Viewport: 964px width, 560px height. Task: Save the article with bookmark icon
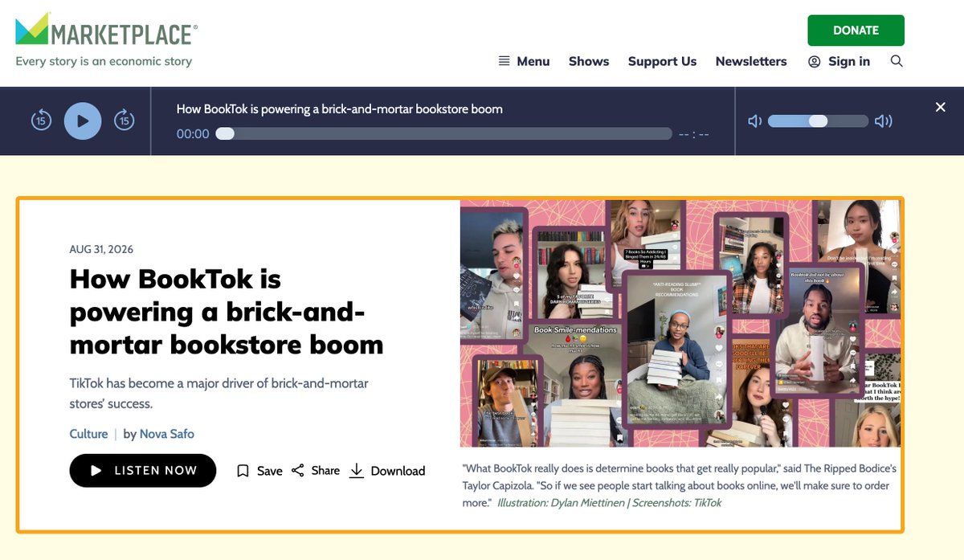point(259,471)
